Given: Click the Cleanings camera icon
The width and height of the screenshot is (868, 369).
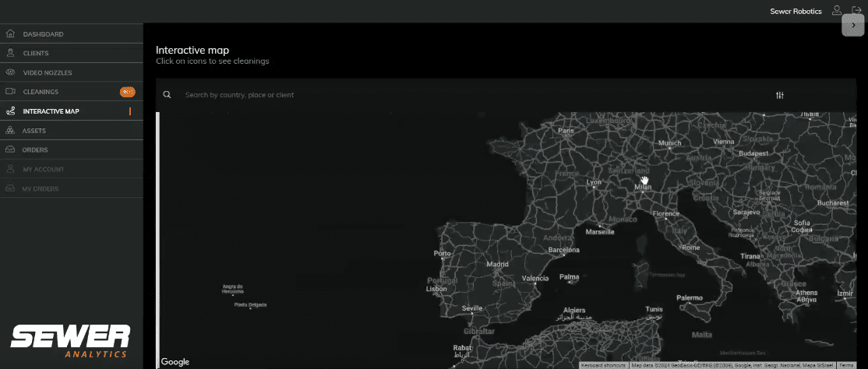Looking at the screenshot, I should click(10, 92).
